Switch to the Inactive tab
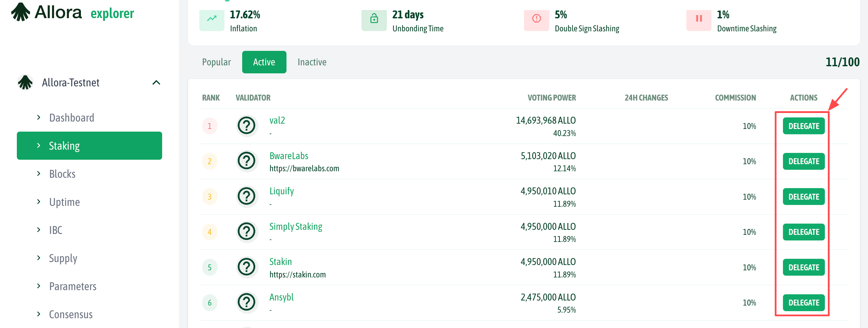The width and height of the screenshot is (868, 328). point(312,62)
